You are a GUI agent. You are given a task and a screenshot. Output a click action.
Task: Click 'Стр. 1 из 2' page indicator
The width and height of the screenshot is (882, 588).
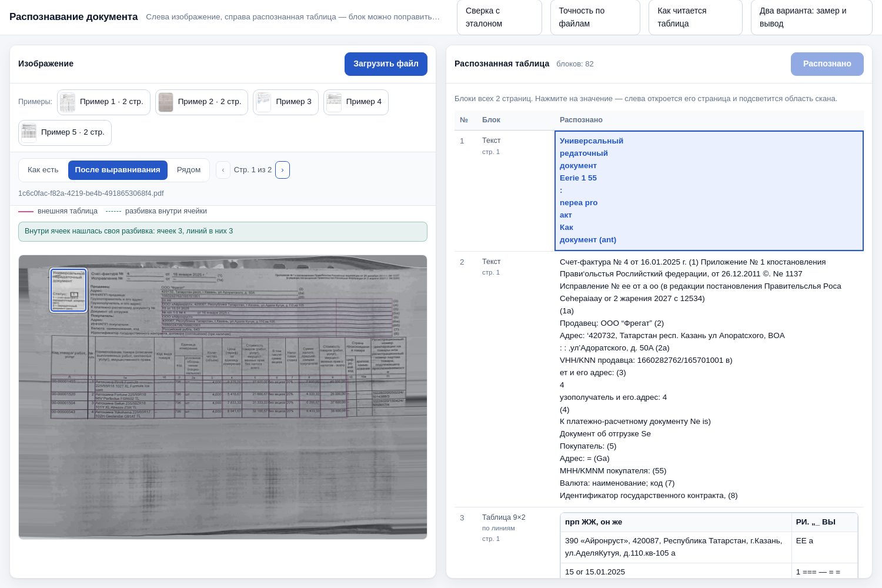click(253, 170)
